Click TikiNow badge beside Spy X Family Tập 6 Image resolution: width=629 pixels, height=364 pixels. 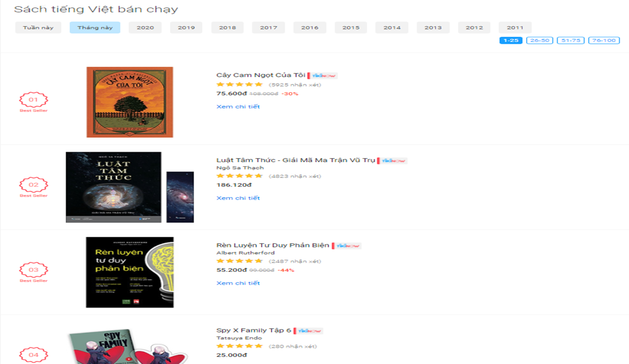308,331
